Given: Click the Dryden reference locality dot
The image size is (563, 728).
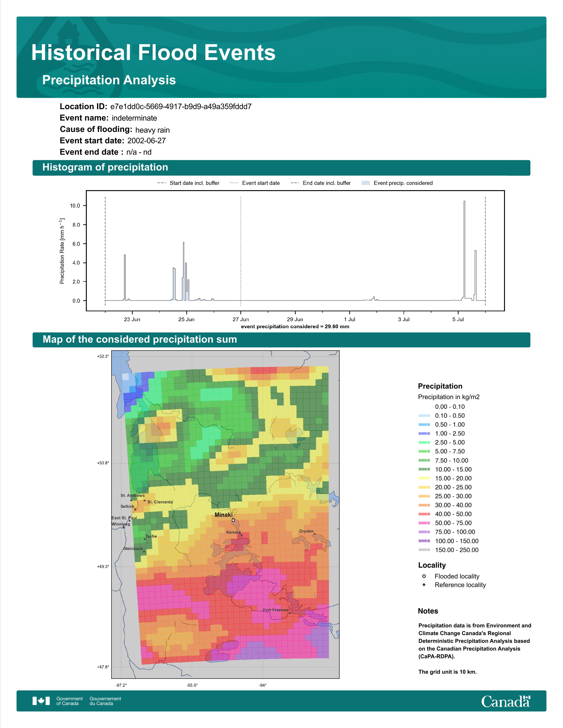Looking at the screenshot, I should tap(314, 534).
